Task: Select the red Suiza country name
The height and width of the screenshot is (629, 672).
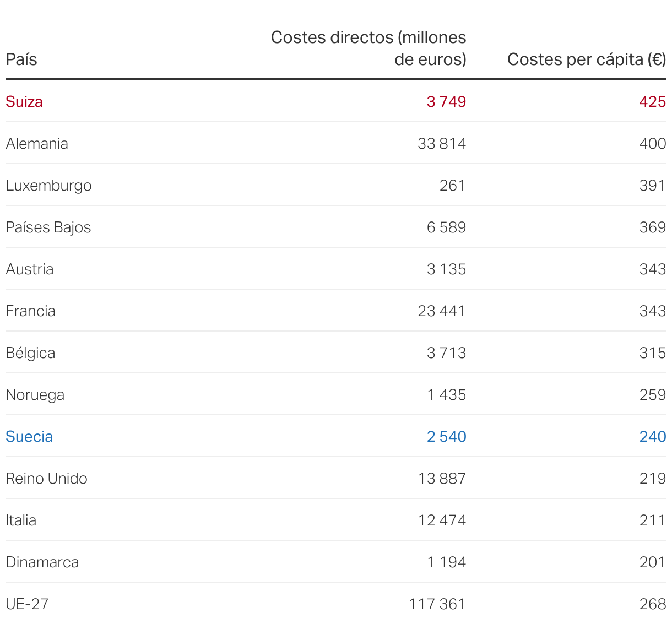Action: point(24,102)
